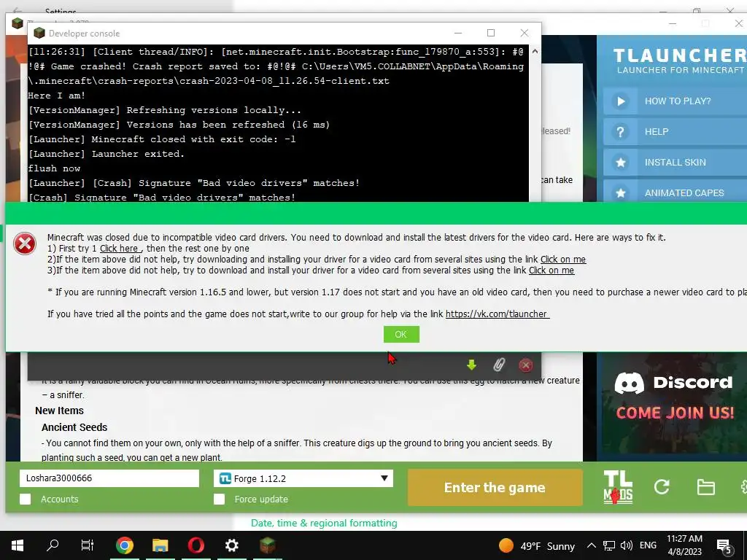
Task: Click the OK button in the error dialog
Action: tap(401, 334)
